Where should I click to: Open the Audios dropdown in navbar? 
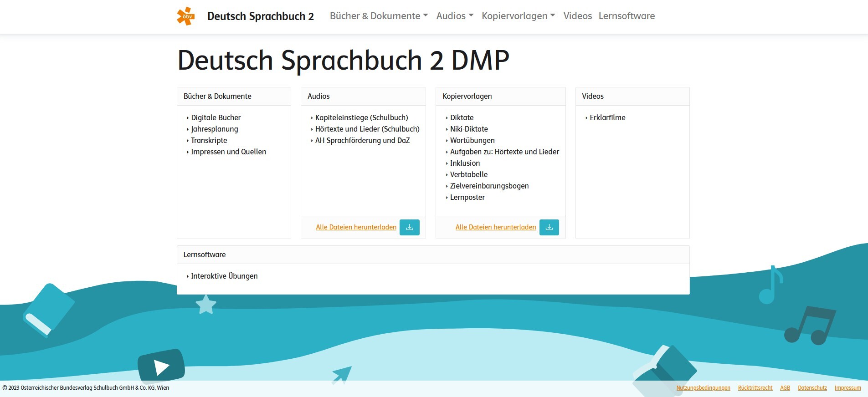(455, 16)
